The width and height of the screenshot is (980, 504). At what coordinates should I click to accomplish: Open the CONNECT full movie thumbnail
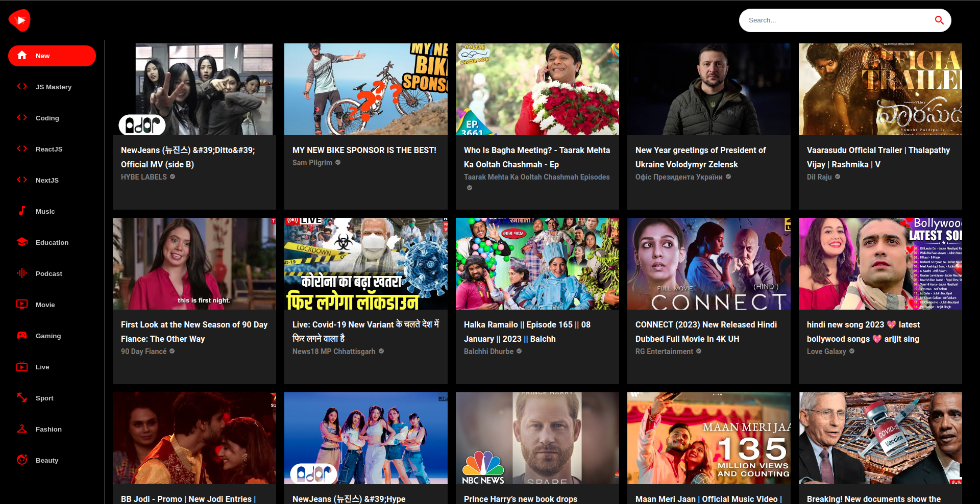tap(709, 264)
